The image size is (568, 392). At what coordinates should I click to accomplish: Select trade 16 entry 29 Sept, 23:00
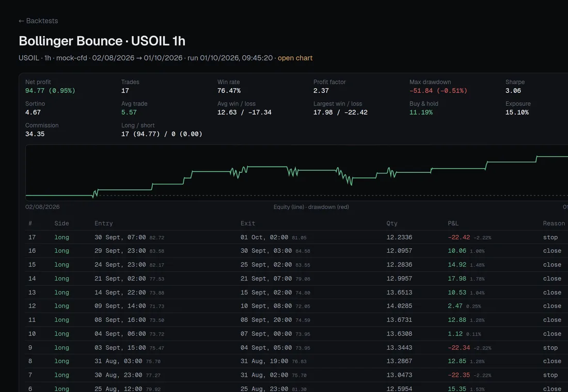(120, 251)
